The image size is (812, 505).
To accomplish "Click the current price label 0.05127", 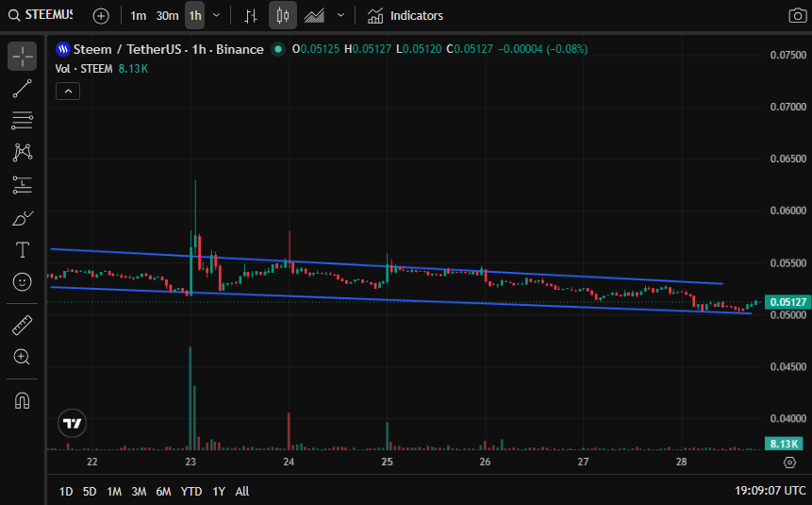I will tap(787, 302).
